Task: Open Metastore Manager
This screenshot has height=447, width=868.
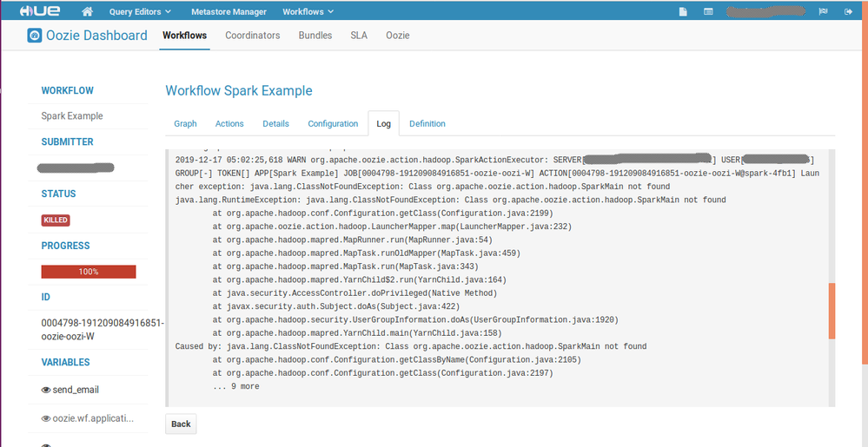Action: click(229, 11)
